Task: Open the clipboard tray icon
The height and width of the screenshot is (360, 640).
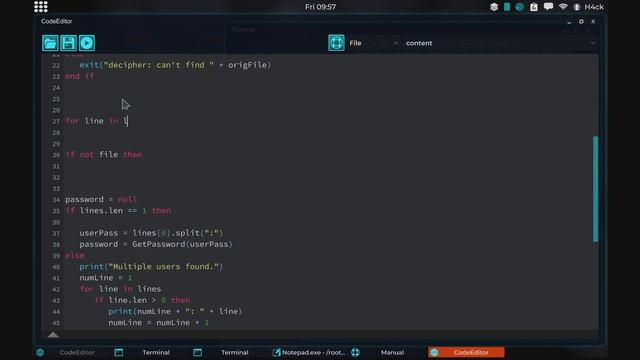Action: [x=533, y=7]
